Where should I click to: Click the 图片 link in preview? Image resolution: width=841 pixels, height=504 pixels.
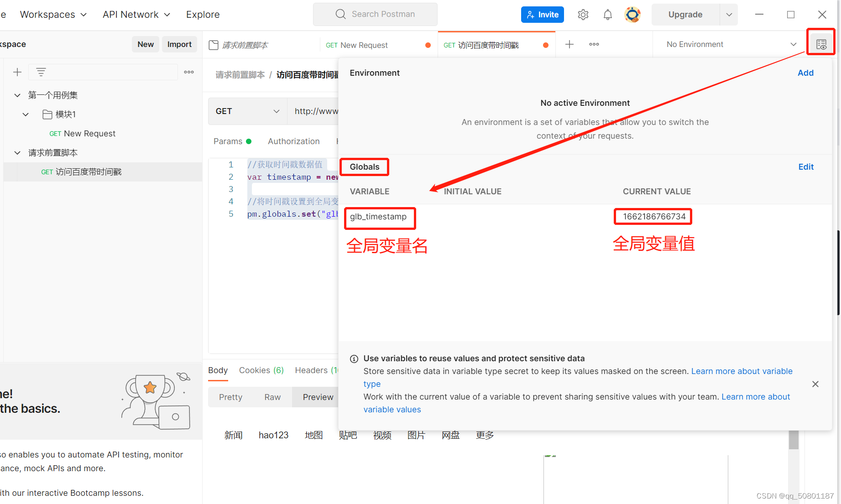tap(416, 435)
